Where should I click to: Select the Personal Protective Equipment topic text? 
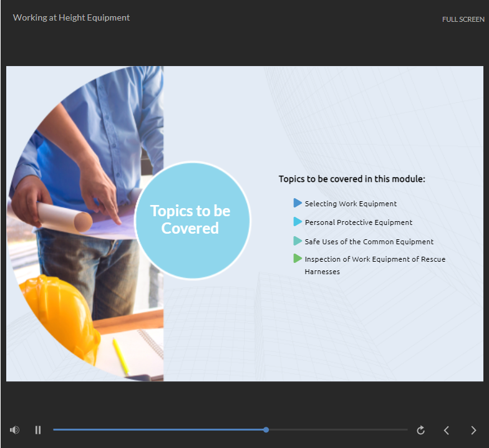(x=359, y=222)
